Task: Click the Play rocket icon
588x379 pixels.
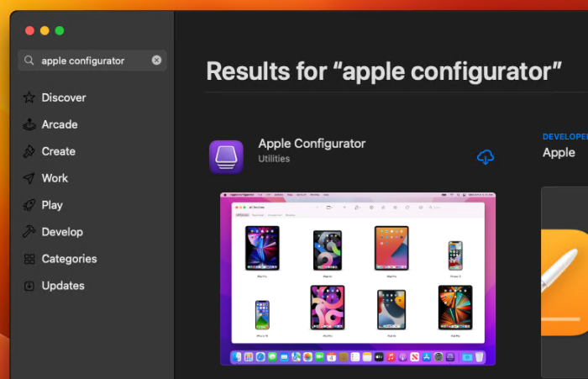Action: click(29, 205)
